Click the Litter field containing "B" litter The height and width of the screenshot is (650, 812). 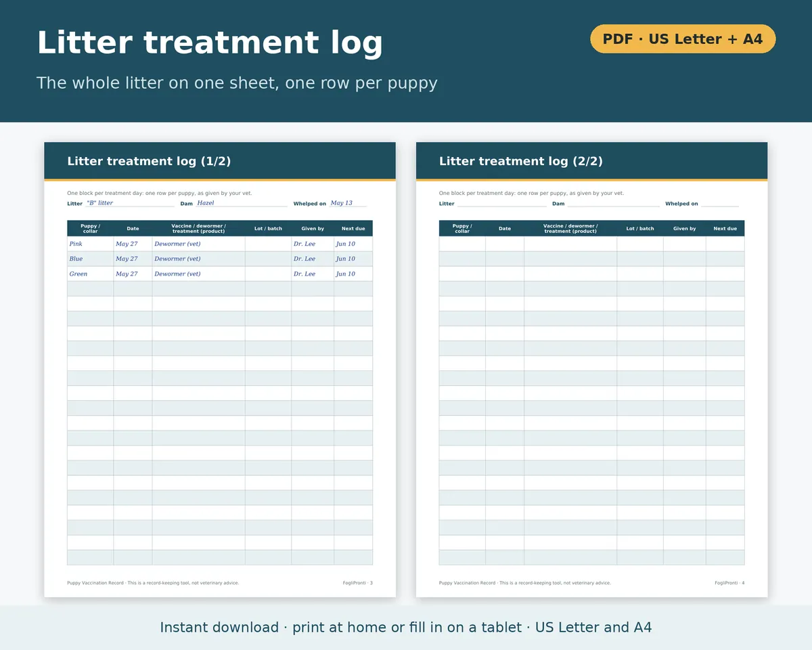pyautogui.click(x=130, y=203)
